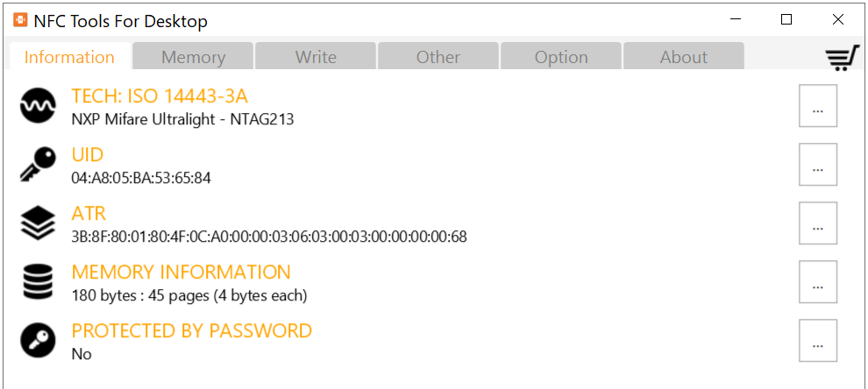Go to the Option tab

[561, 57]
